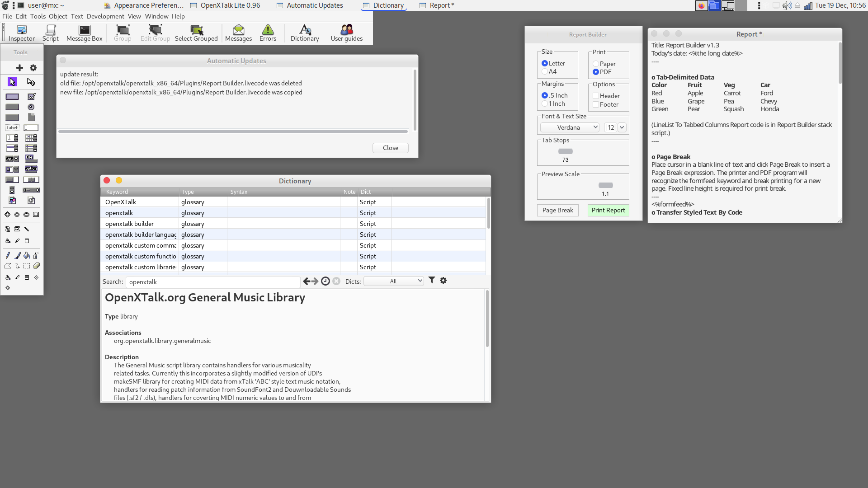This screenshot has height=488, width=868.
Task: Open the Help menu
Action: pyautogui.click(x=178, y=16)
